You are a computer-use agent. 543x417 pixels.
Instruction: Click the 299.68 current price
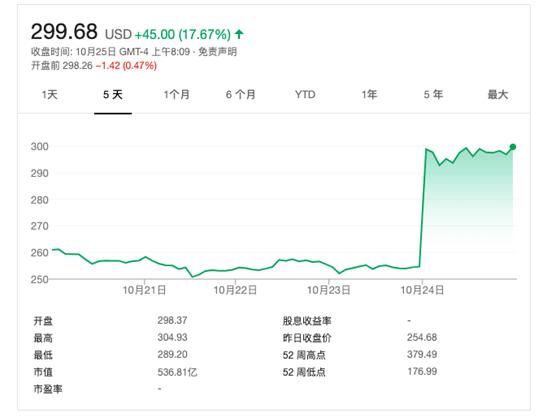click(64, 32)
